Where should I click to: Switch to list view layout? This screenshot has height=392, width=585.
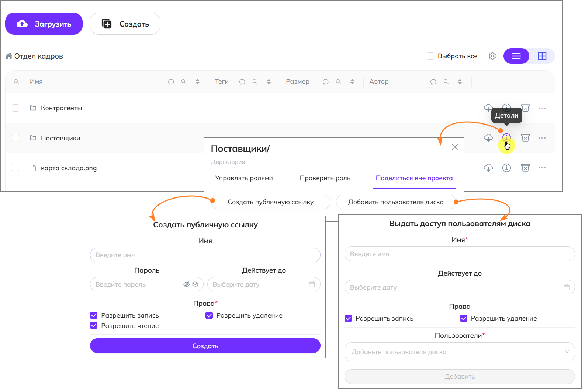coord(516,56)
